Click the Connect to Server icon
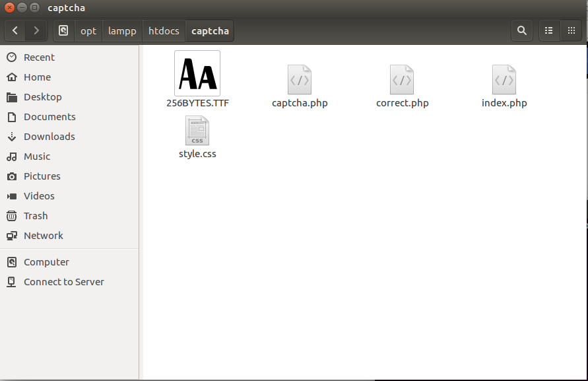 coord(12,282)
